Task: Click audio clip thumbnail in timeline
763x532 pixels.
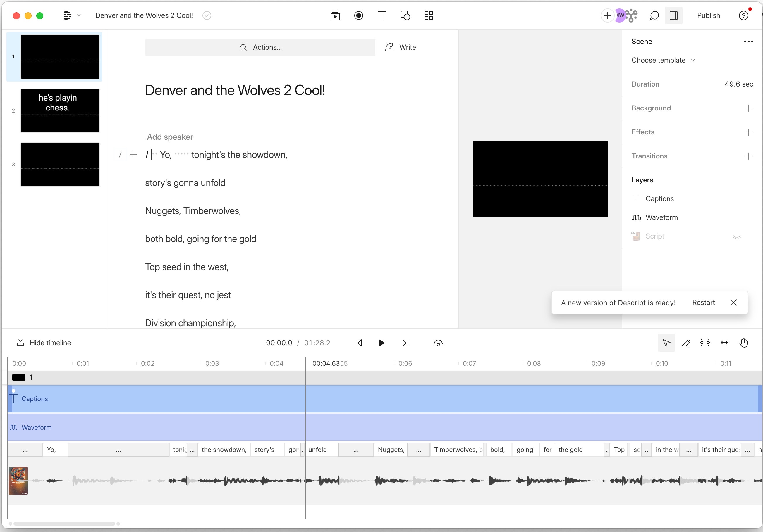Action: pyautogui.click(x=18, y=481)
